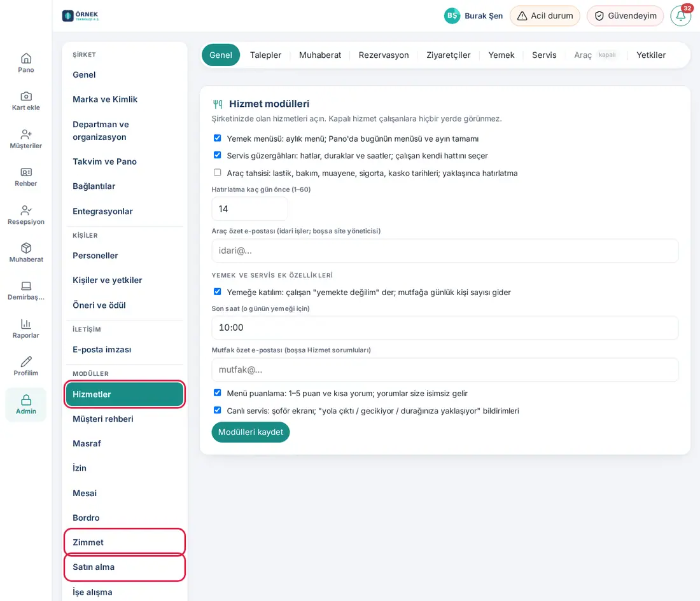This screenshot has height=601, width=700.
Task: Click the Admin lock icon
Action: pos(26,400)
